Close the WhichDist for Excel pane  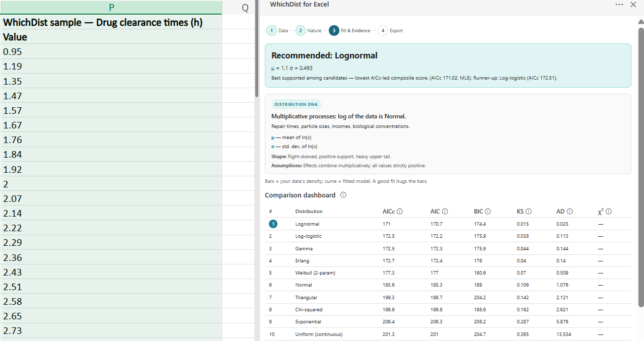(x=633, y=5)
